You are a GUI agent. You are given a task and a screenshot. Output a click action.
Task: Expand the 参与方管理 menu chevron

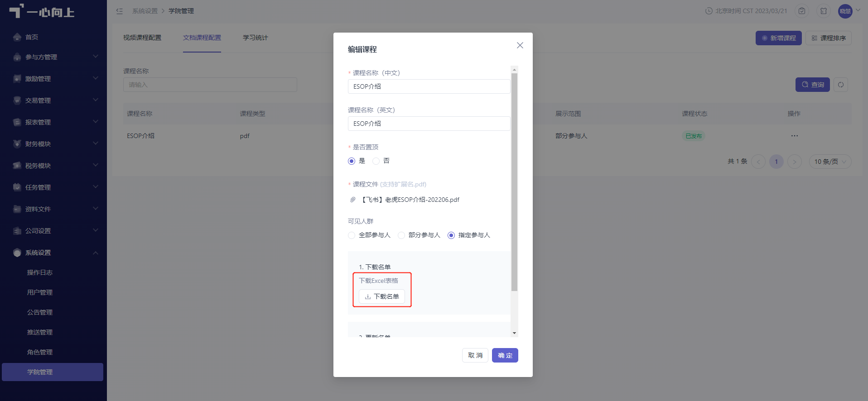96,57
